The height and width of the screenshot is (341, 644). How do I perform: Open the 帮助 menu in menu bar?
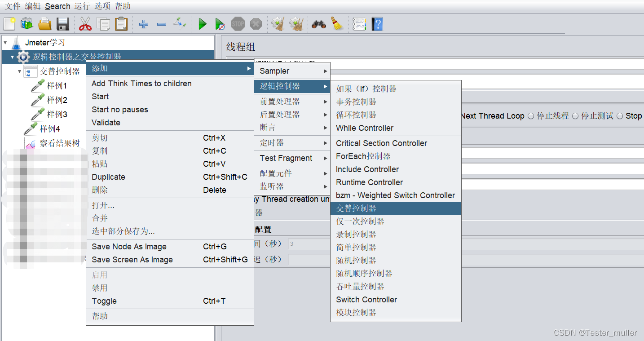123,6
